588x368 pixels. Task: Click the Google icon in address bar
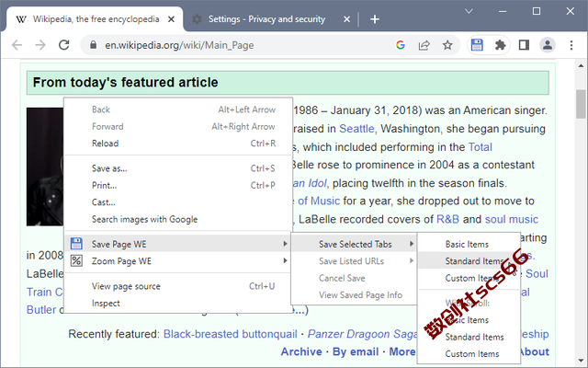click(401, 45)
